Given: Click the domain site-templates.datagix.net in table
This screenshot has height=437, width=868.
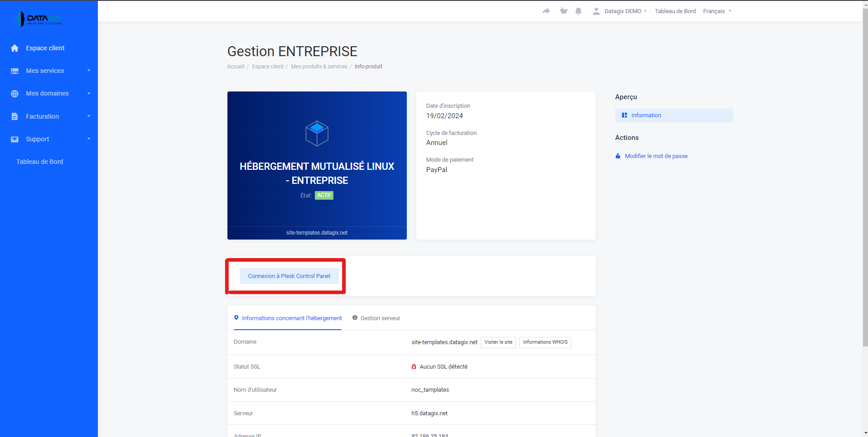Looking at the screenshot, I should point(444,342).
